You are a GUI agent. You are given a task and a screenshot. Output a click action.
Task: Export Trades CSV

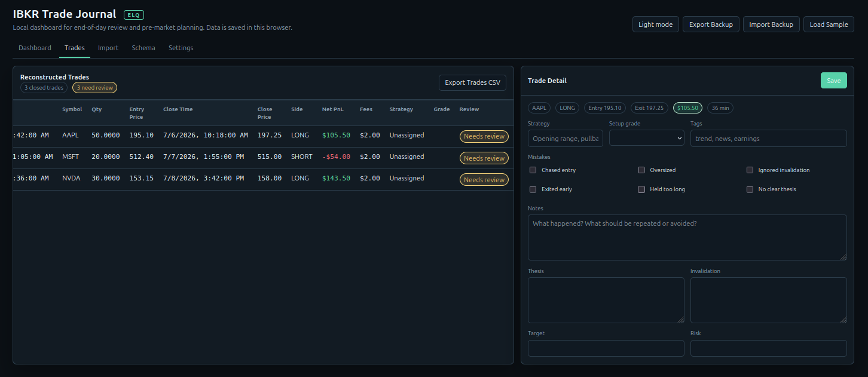click(472, 82)
